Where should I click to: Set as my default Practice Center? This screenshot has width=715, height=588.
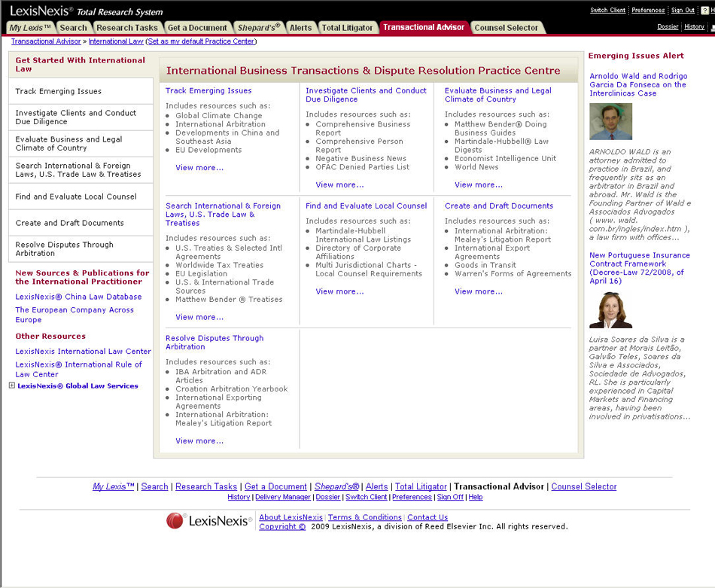coord(201,41)
